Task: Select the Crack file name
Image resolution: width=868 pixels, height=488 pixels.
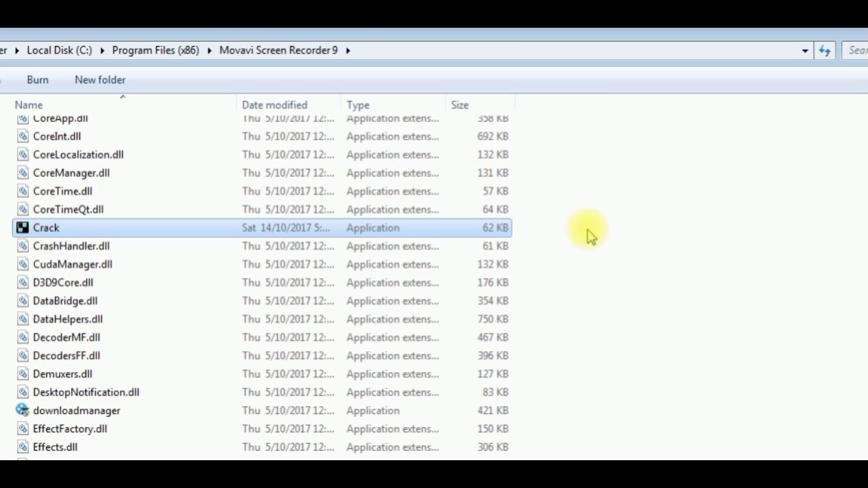Action: pos(46,228)
